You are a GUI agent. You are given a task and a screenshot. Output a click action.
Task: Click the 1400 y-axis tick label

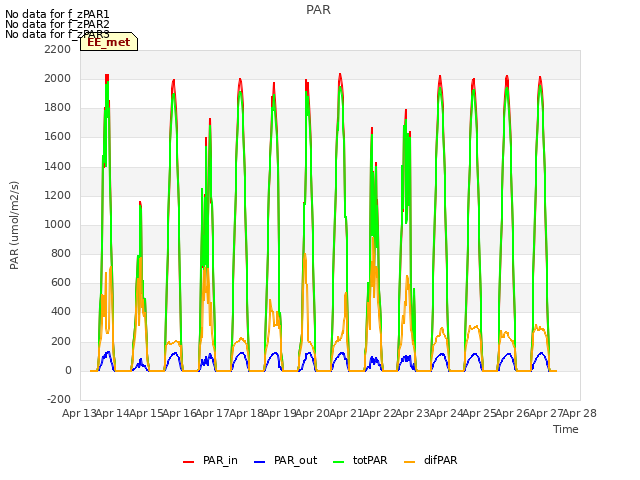point(58,166)
